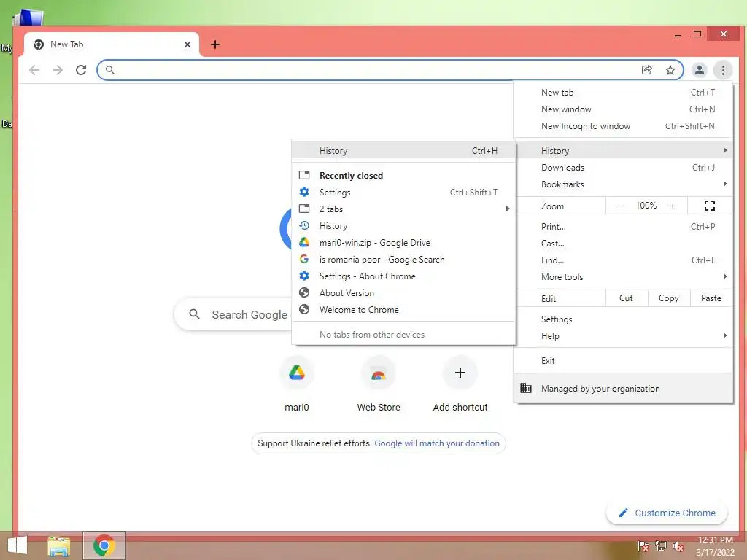Viewport: 747px width, 560px height.
Task: Choose Find... from the menu
Action: pos(623,260)
